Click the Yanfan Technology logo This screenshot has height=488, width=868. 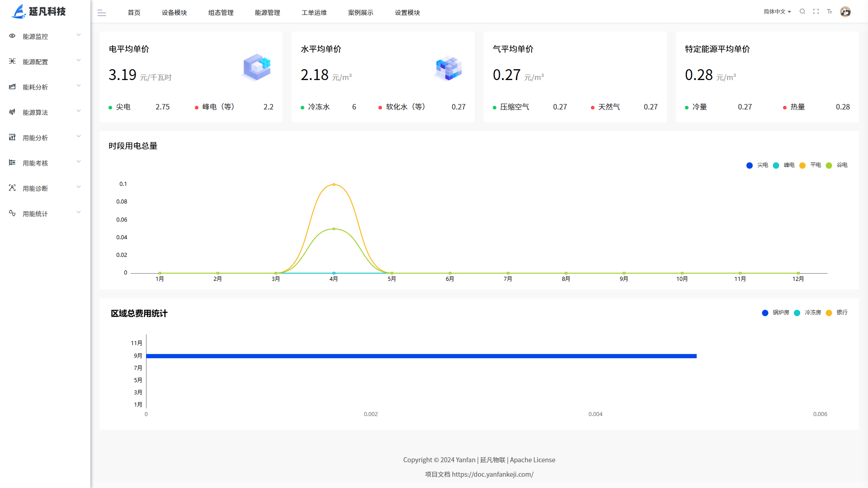click(39, 11)
